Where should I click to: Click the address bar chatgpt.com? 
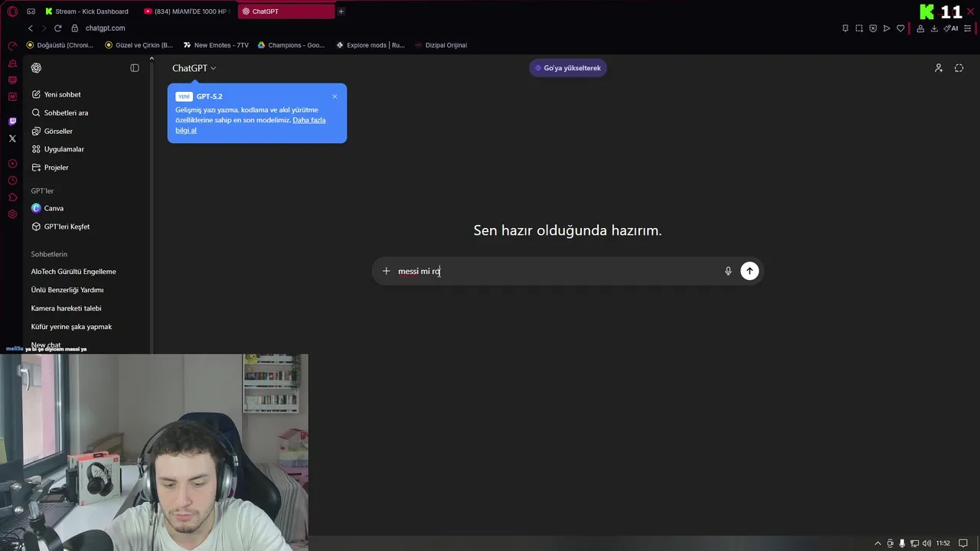105,28
